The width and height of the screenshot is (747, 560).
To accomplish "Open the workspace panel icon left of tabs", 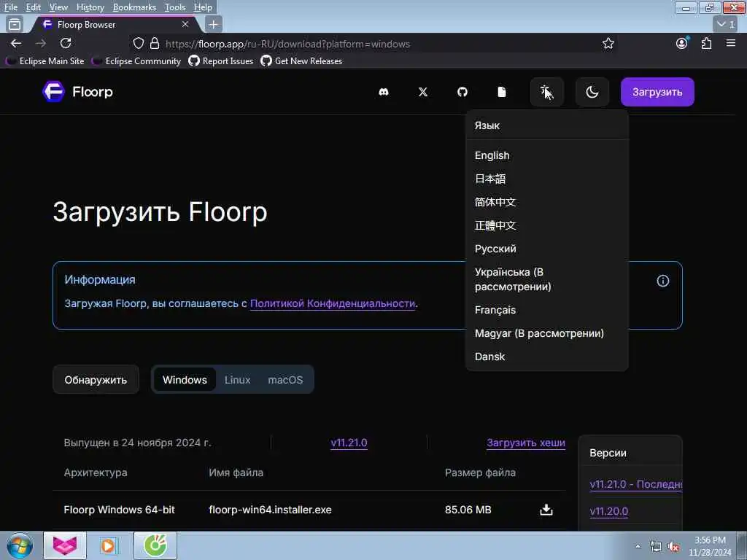I will [x=15, y=24].
